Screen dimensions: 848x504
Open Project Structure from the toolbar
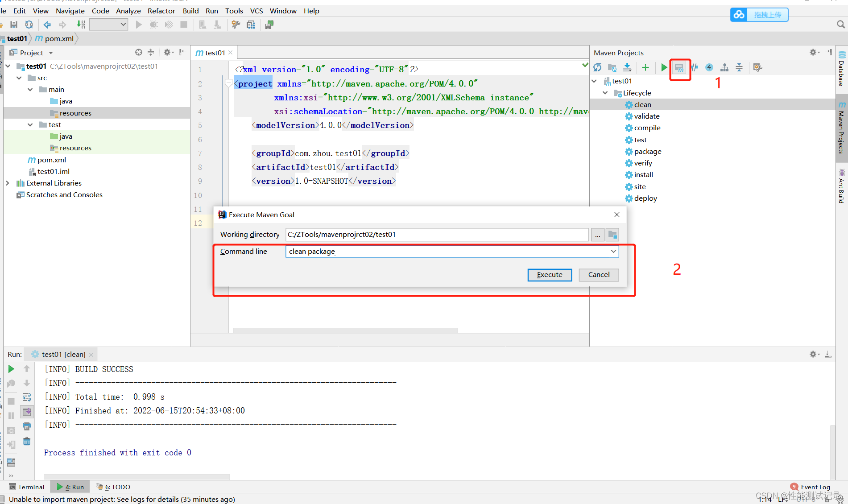(251, 25)
